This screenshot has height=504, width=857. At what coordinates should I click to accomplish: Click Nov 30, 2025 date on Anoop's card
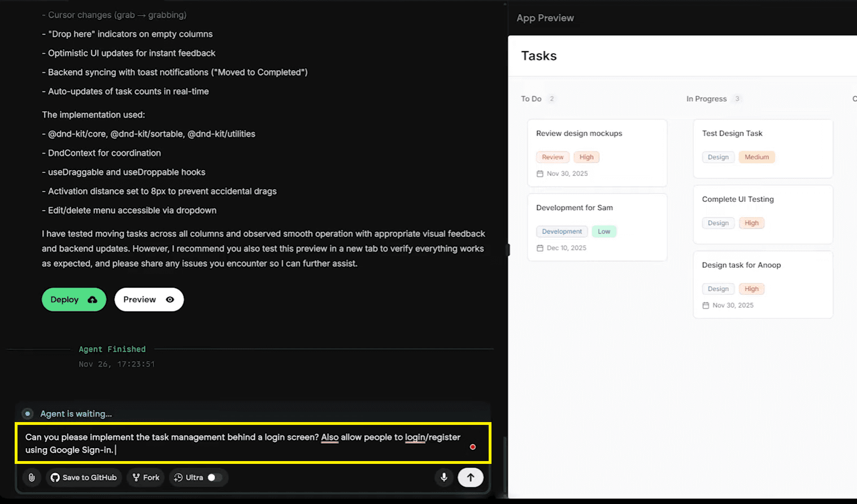(733, 305)
